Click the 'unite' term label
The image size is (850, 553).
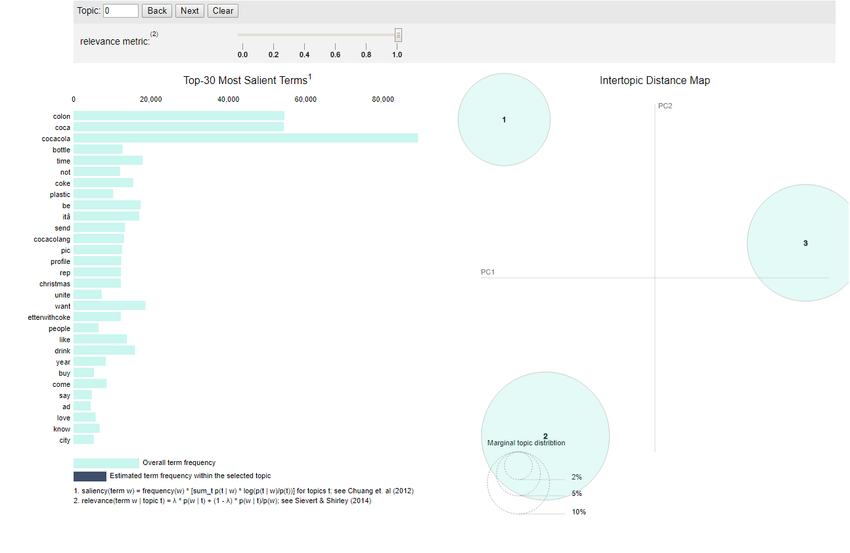click(x=62, y=295)
